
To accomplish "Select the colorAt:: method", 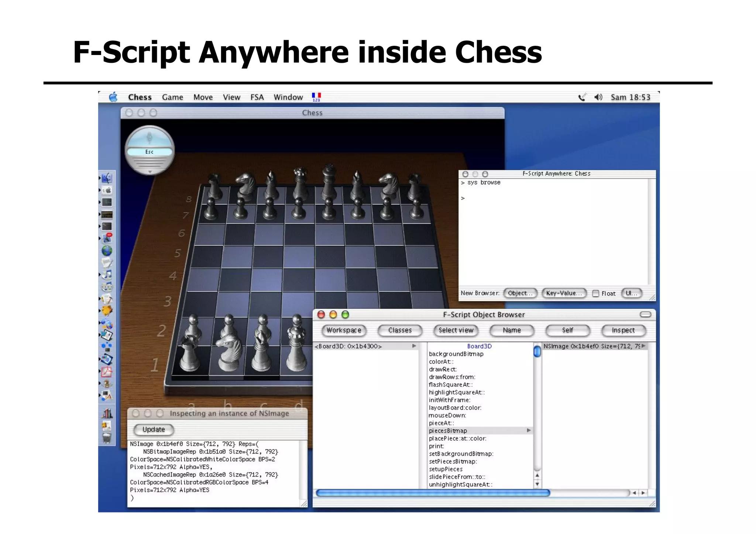I will (x=441, y=362).
